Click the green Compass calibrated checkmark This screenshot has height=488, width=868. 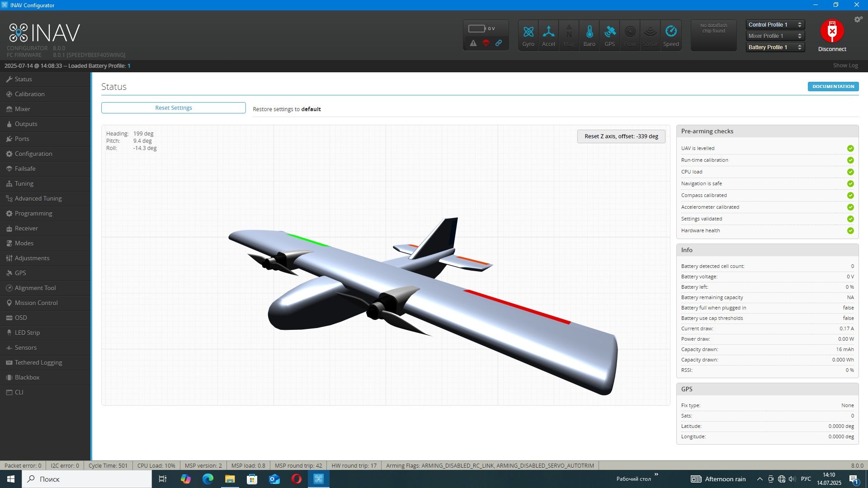click(850, 195)
